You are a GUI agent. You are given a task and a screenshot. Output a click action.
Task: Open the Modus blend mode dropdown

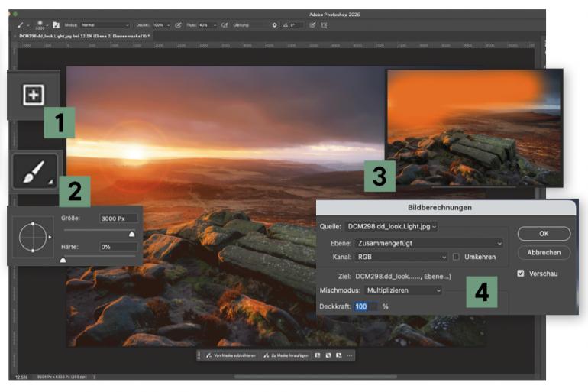(105, 25)
